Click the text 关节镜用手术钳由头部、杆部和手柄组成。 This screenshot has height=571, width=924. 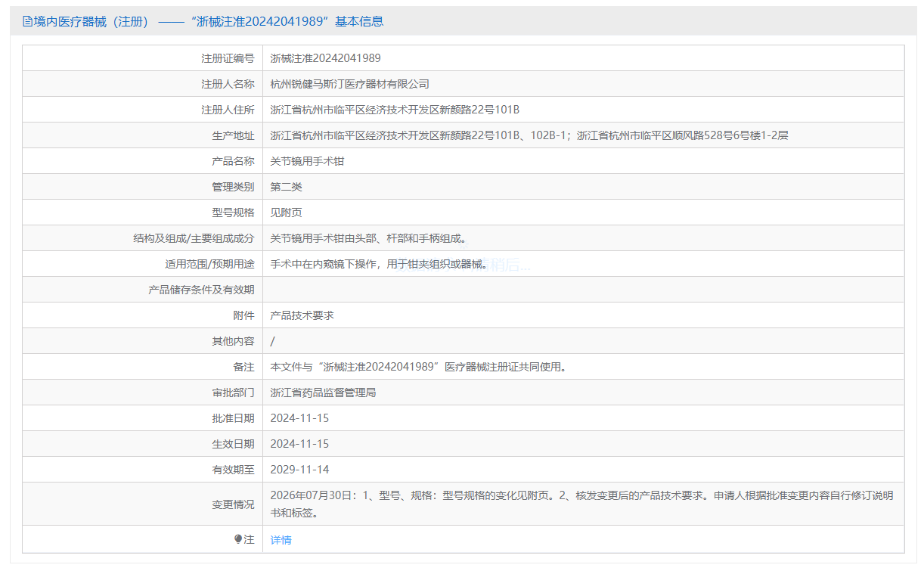[369, 238]
